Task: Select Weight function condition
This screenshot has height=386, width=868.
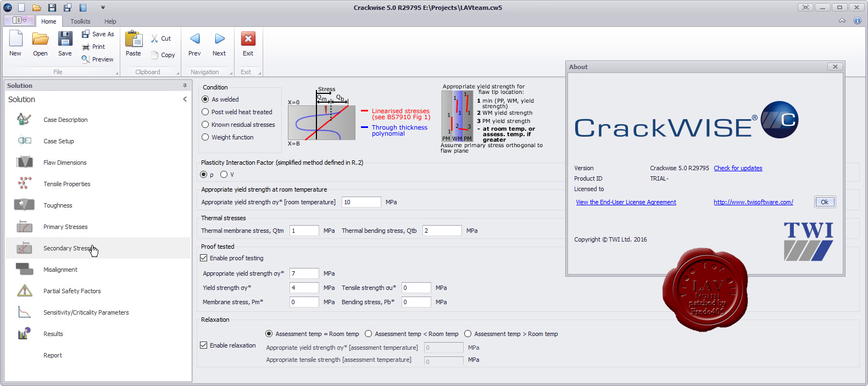Action: point(205,137)
